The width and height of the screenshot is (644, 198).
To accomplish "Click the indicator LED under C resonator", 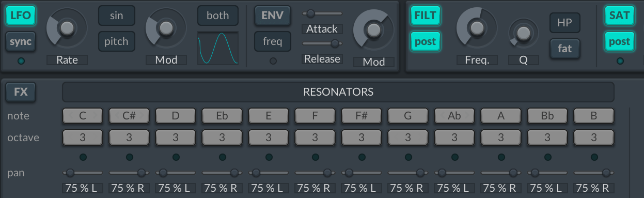I will tap(83, 157).
